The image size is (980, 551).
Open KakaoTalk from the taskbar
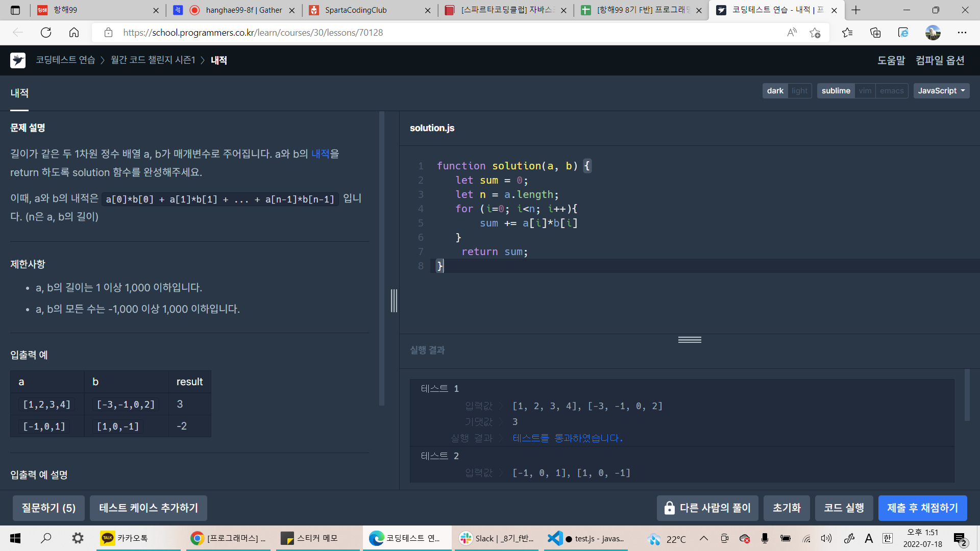pos(126,538)
